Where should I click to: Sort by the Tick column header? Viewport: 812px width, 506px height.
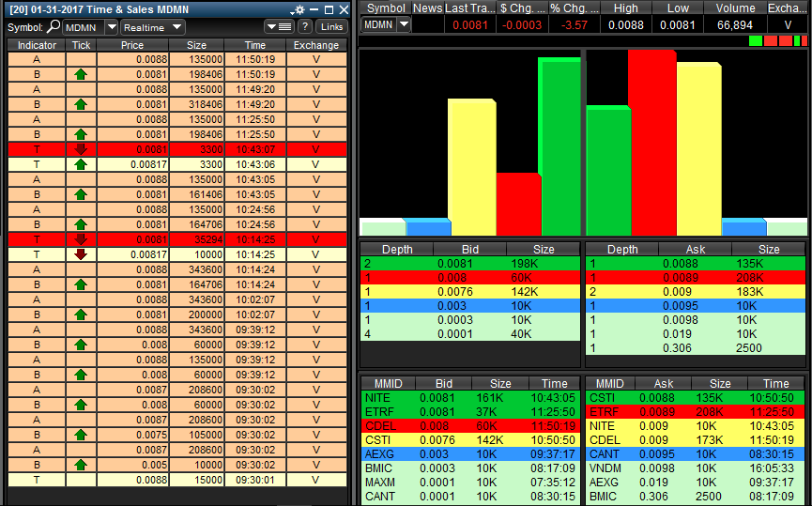pos(81,45)
